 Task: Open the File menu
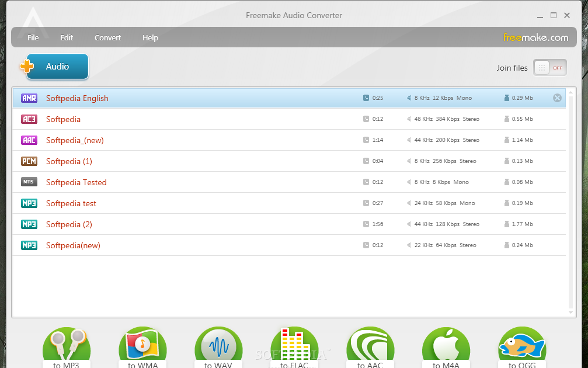pos(33,37)
